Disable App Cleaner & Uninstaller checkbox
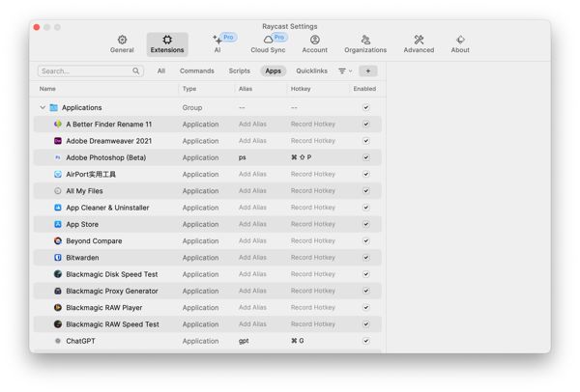Screen dimensions: 580x392 pos(365,208)
